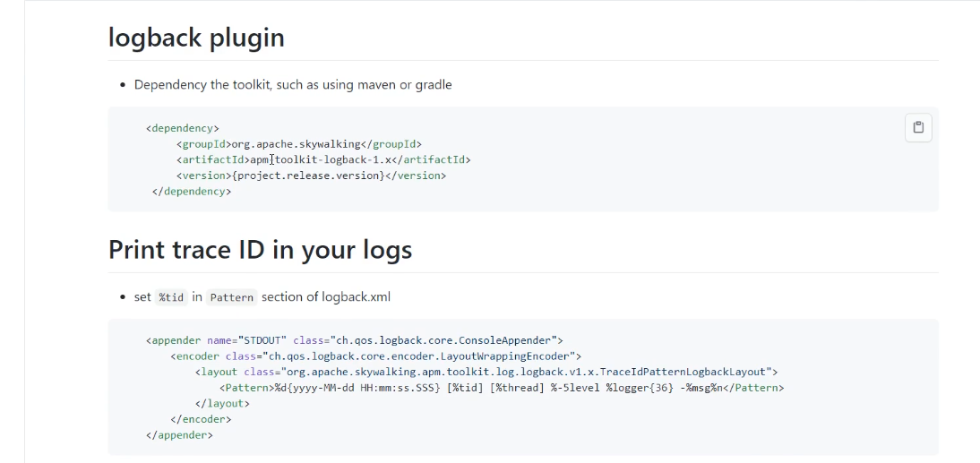This screenshot has width=980, height=463.
Task: Click the "logback plugin" heading
Action: (196, 38)
